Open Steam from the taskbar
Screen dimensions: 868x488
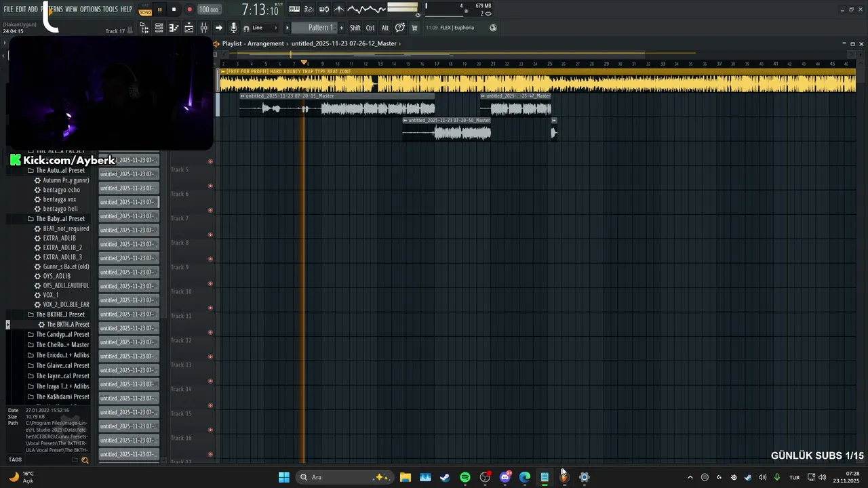coord(445,477)
